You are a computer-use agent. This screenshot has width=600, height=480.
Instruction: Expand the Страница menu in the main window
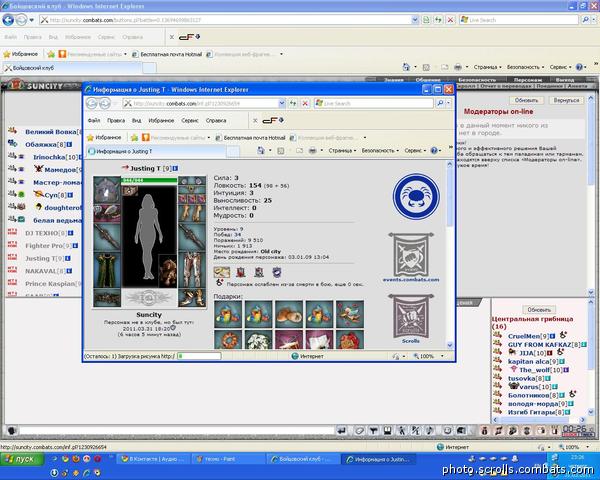pyautogui.click(x=487, y=67)
